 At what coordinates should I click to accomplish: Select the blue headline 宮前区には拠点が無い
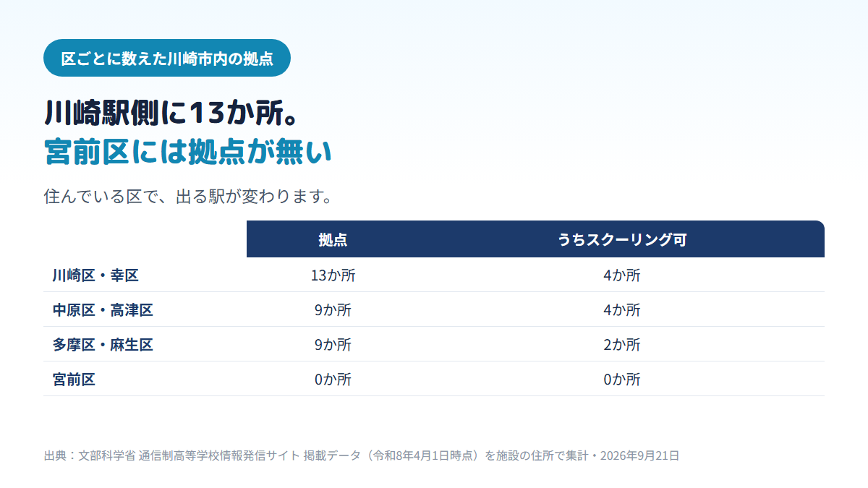[188, 152]
